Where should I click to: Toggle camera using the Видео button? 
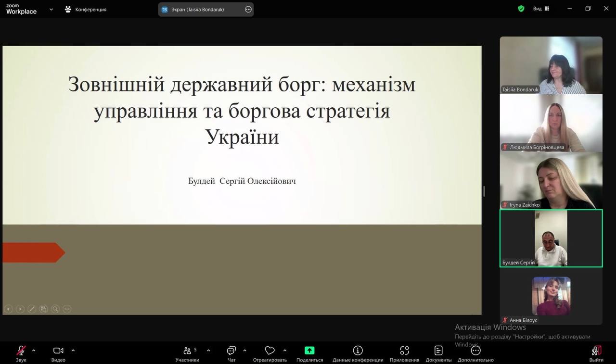tap(58, 351)
